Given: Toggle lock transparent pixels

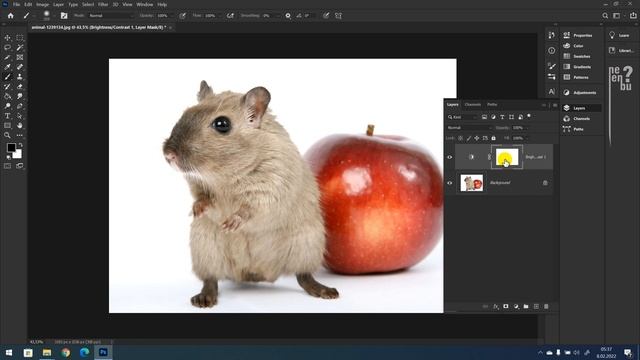Looking at the screenshot, I should (460, 138).
